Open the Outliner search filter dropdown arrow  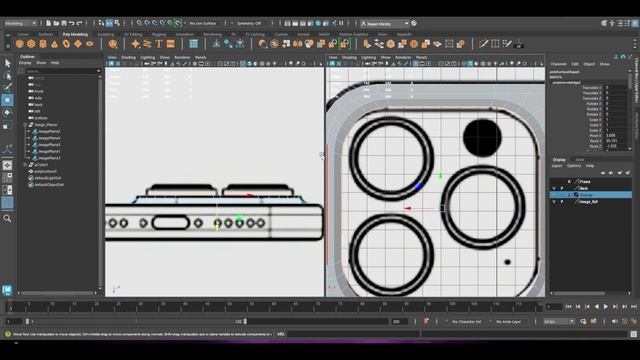coord(98,71)
